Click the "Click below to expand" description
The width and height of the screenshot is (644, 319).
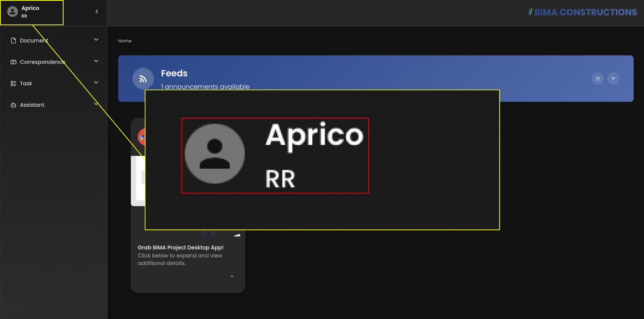coord(180,259)
